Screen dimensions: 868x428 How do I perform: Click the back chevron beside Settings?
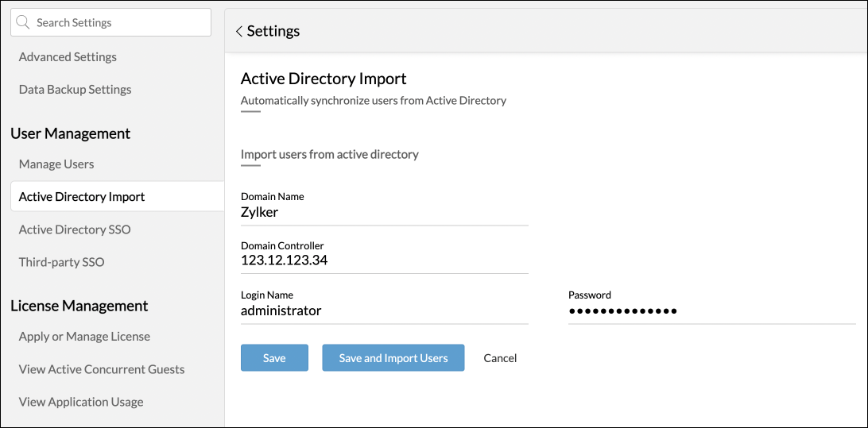(x=238, y=32)
